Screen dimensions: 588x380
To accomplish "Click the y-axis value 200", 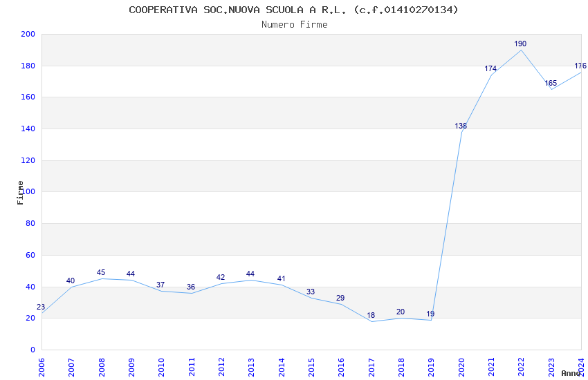I will click(28, 34).
